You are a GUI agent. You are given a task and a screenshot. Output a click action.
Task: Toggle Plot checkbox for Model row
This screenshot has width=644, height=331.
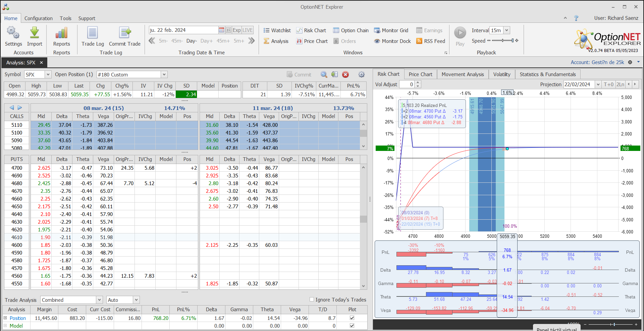(352, 325)
